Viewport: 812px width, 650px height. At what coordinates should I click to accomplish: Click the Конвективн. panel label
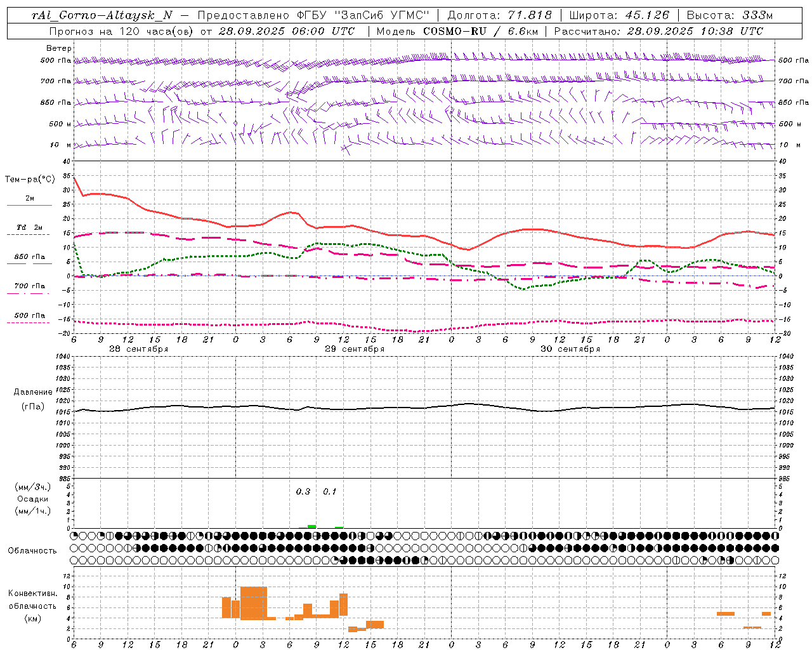[33, 594]
